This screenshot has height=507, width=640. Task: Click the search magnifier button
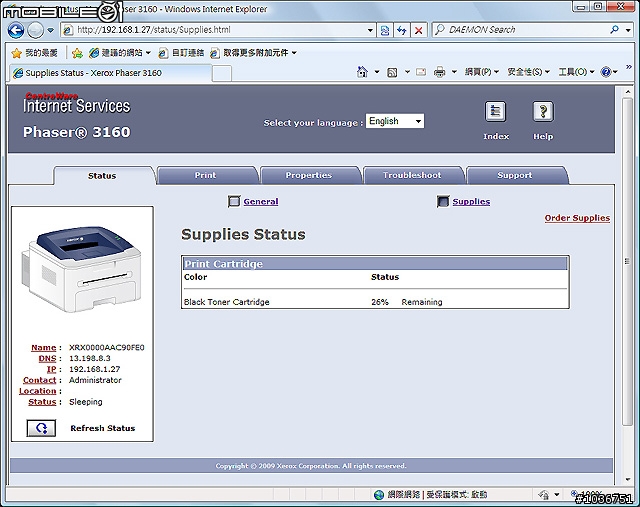tap(614, 29)
